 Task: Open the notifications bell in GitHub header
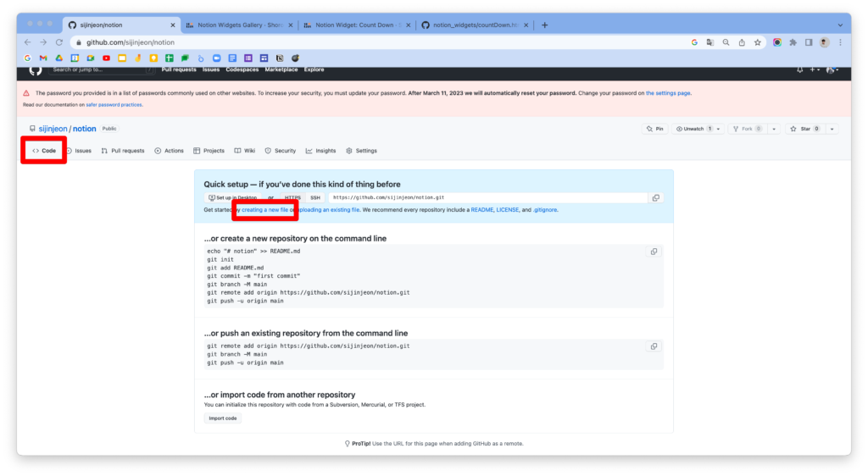pyautogui.click(x=799, y=70)
